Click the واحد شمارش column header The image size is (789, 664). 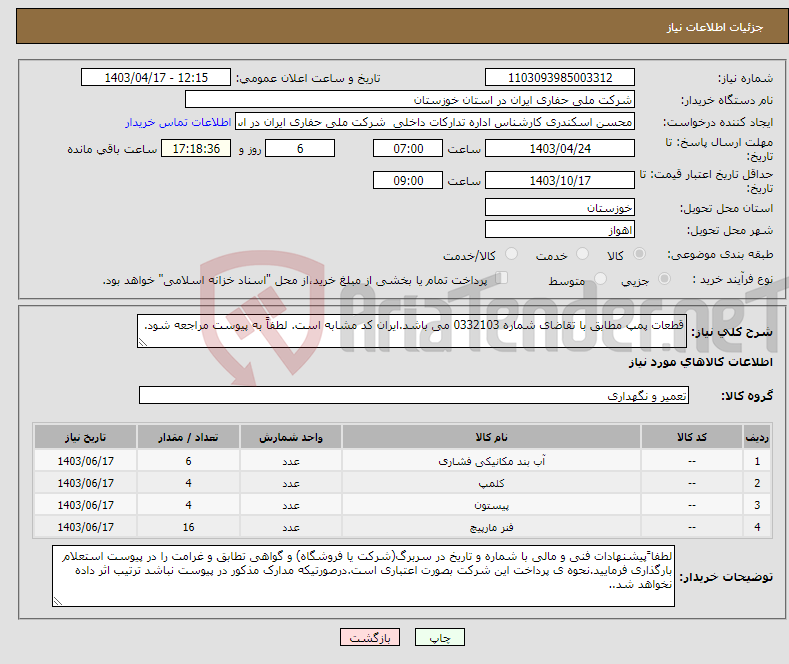tap(291, 437)
